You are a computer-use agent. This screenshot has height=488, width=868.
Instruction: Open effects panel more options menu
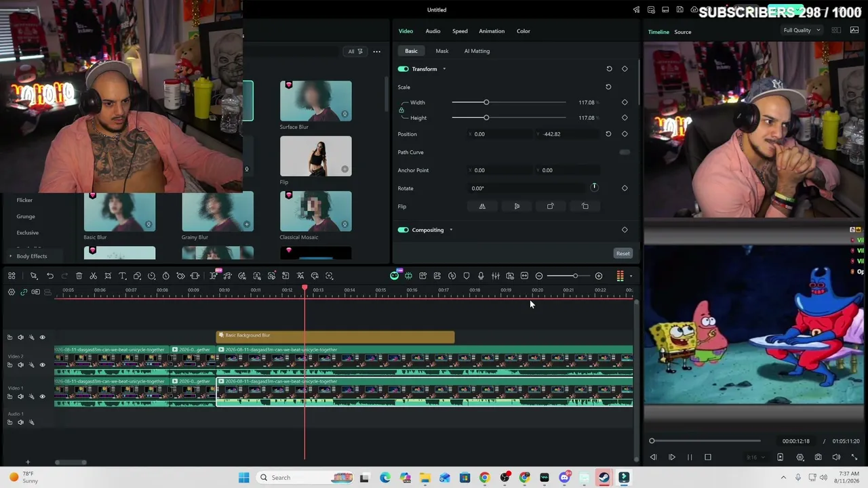coord(377,52)
